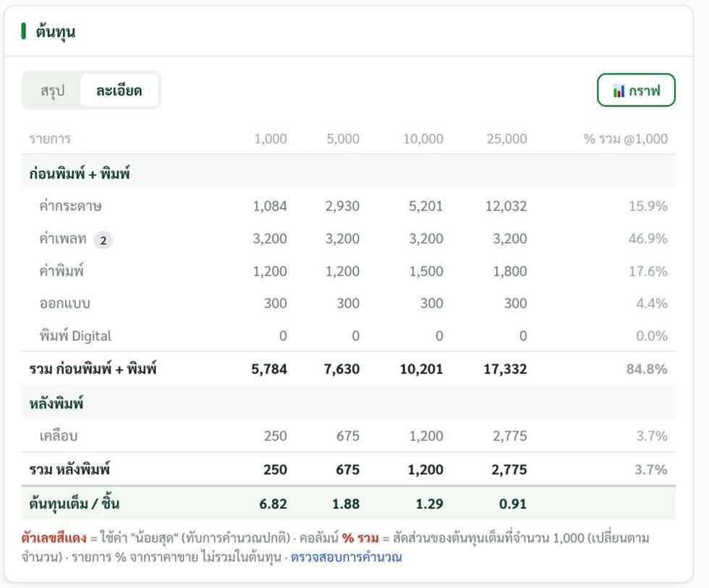Image resolution: width=709 pixels, height=588 pixels.
Task: Select the พิมพ์ Digital row label
Action: (x=75, y=336)
